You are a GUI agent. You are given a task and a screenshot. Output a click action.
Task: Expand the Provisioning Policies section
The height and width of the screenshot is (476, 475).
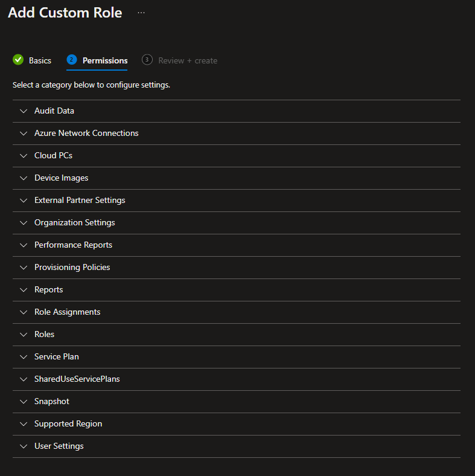72,268
